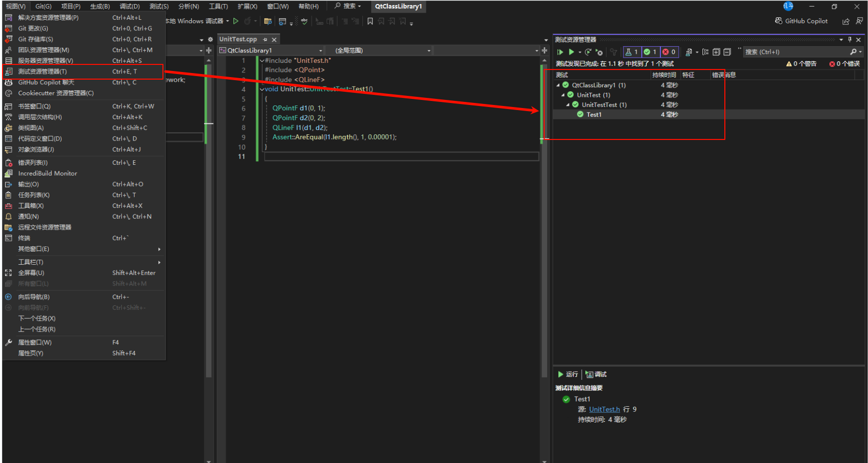Screen dimensions: 868x463
Task: Open Help menu in menu bar
Action: [309, 7]
